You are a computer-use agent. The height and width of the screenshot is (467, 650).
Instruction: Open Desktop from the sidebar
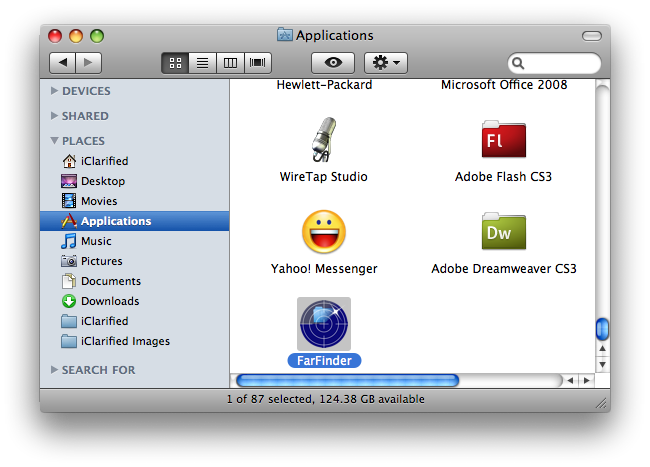click(103, 181)
